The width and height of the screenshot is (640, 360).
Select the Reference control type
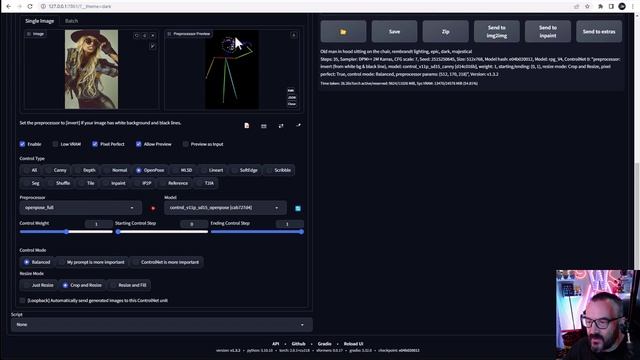(x=175, y=183)
